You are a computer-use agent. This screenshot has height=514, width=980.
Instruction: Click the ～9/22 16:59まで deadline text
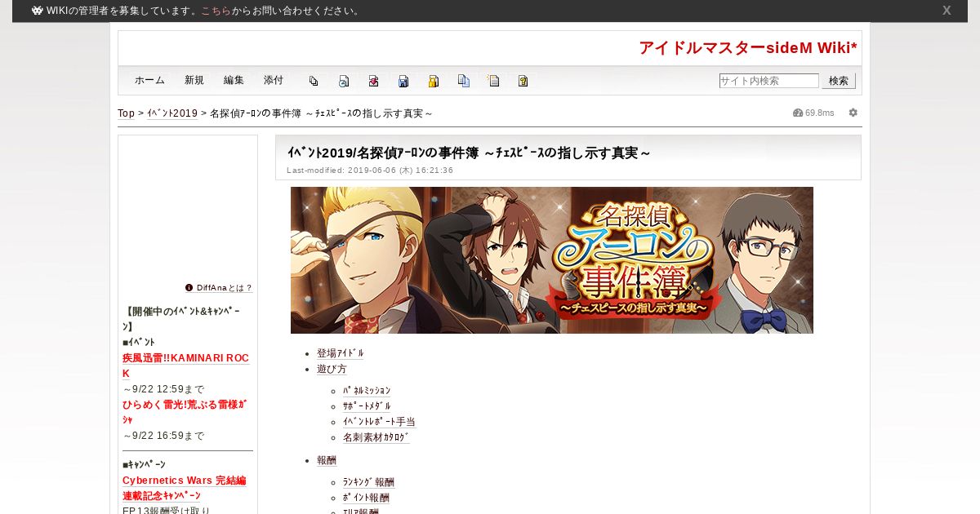pos(164,436)
